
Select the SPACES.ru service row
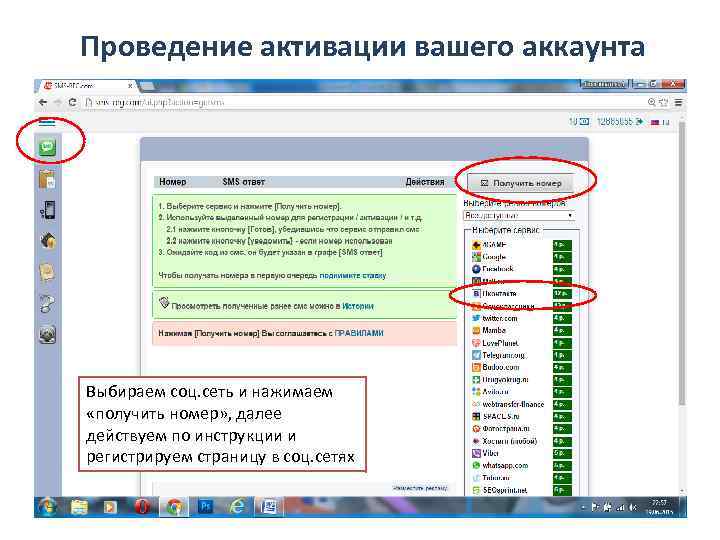tap(521, 416)
